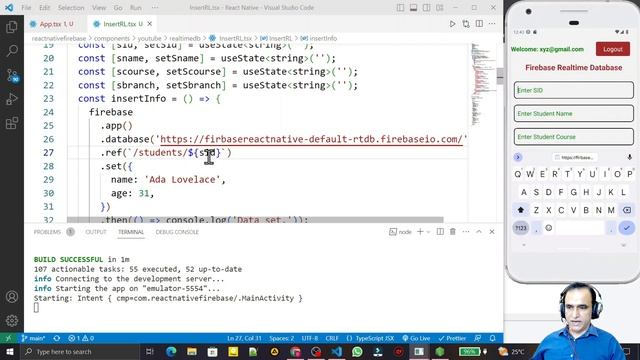Open terminal panel more actions ellipsis

466,232
